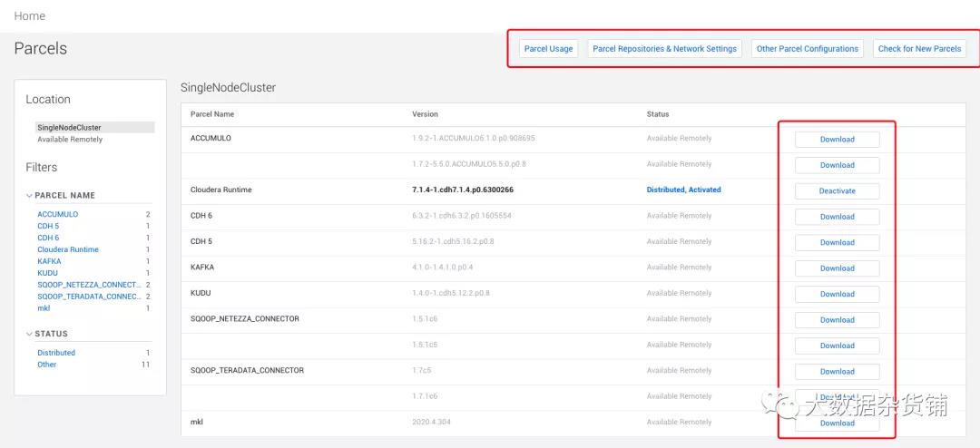980x448 pixels.
Task: Click Distributed, Activated status text
Action: (x=684, y=190)
